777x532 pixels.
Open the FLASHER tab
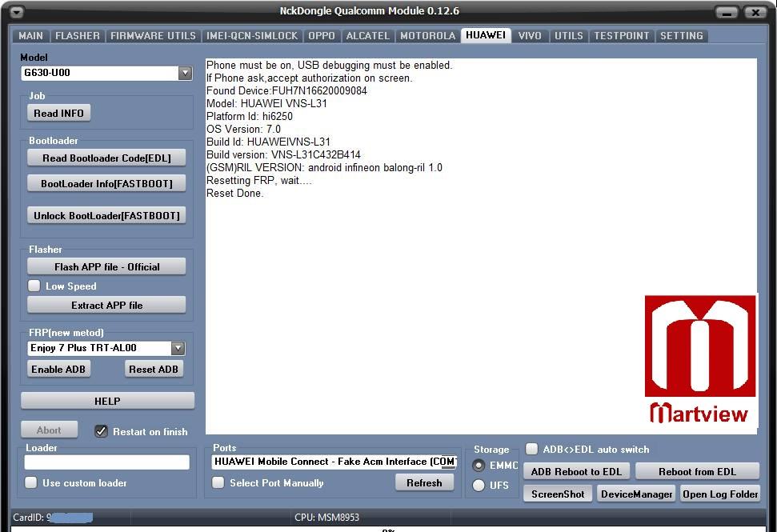tap(78, 36)
